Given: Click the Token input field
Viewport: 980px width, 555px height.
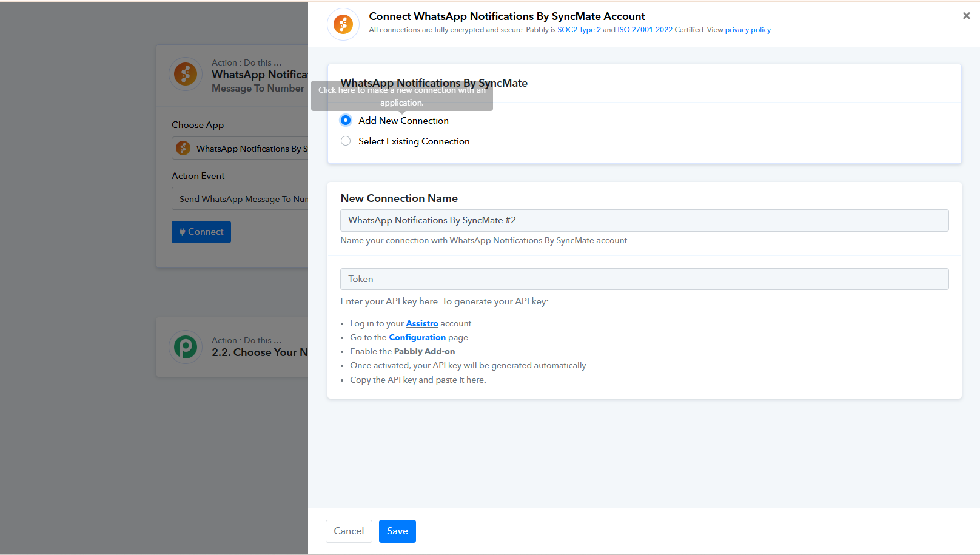Looking at the screenshot, I should coord(644,279).
